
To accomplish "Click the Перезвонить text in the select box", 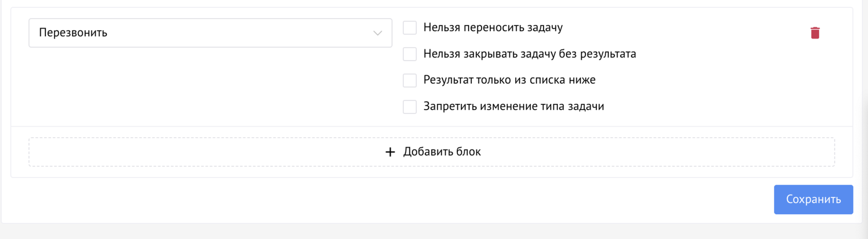I will 73,33.
